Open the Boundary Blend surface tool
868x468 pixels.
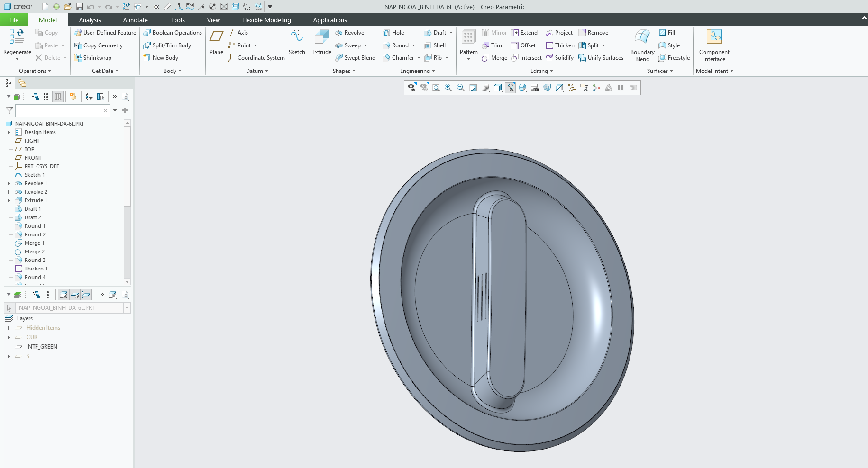coord(642,45)
